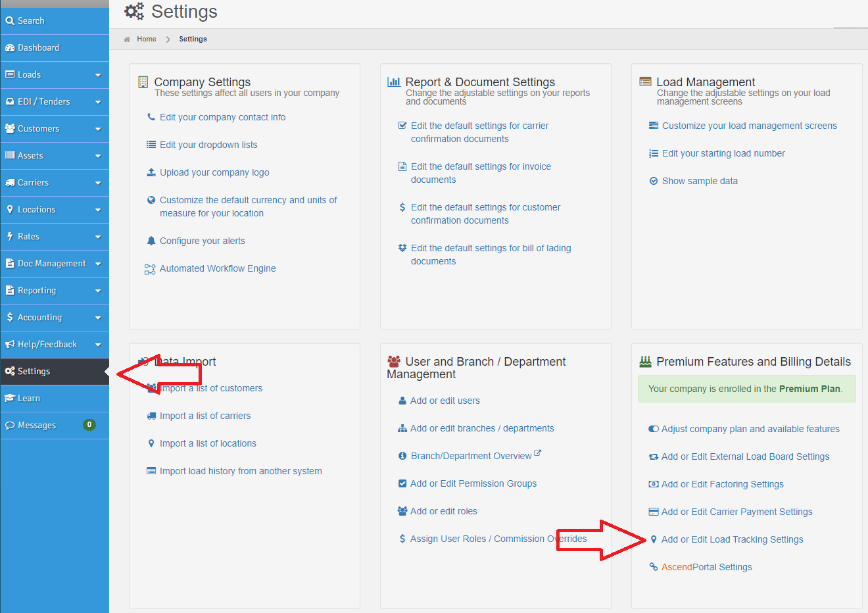Viewport: 868px width, 613px height.
Task: Open the Learn sidebar item
Action: [55, 399]
